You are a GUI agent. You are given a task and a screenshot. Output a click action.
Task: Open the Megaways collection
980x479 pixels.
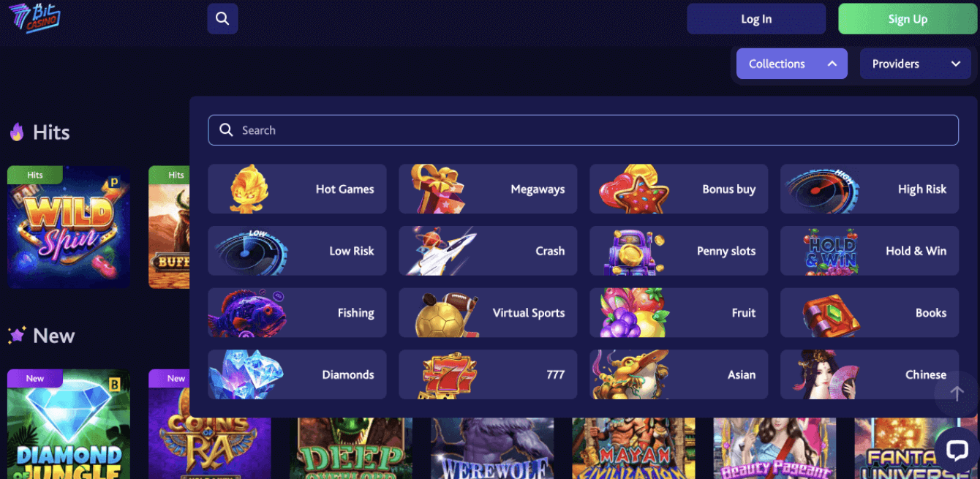(488, 189)
